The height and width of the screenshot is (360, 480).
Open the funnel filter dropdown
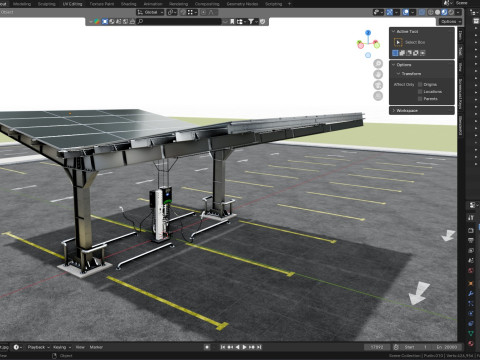[253, 22]
